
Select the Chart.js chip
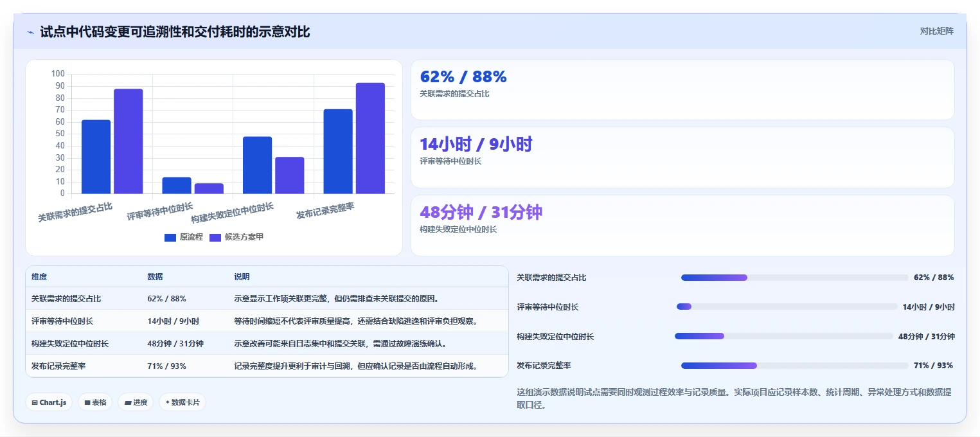tap(49, 402)
